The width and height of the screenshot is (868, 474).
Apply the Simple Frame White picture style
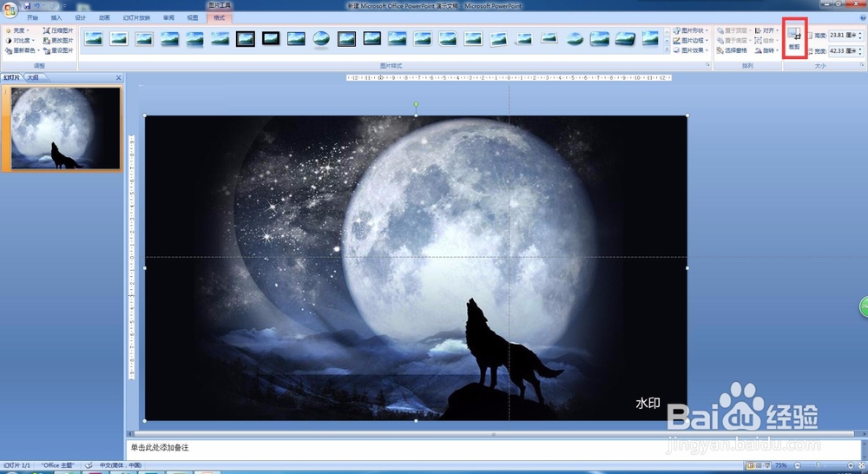click(x=94, y=38)
